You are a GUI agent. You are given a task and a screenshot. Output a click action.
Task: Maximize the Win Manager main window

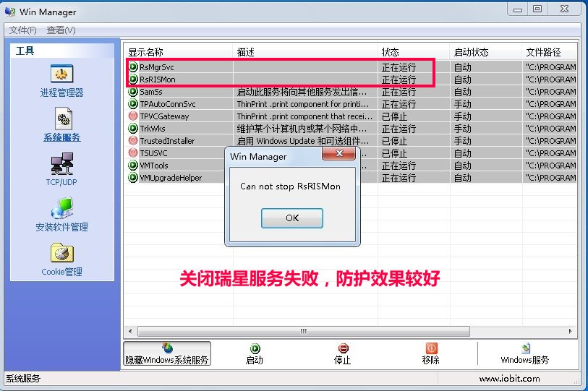pyautogui.click(x=537, y=9)
